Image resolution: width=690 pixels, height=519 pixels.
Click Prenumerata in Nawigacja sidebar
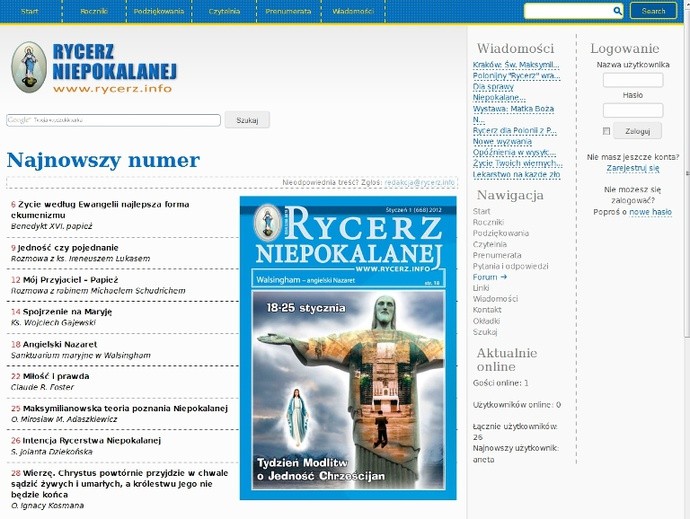[497, 255]
